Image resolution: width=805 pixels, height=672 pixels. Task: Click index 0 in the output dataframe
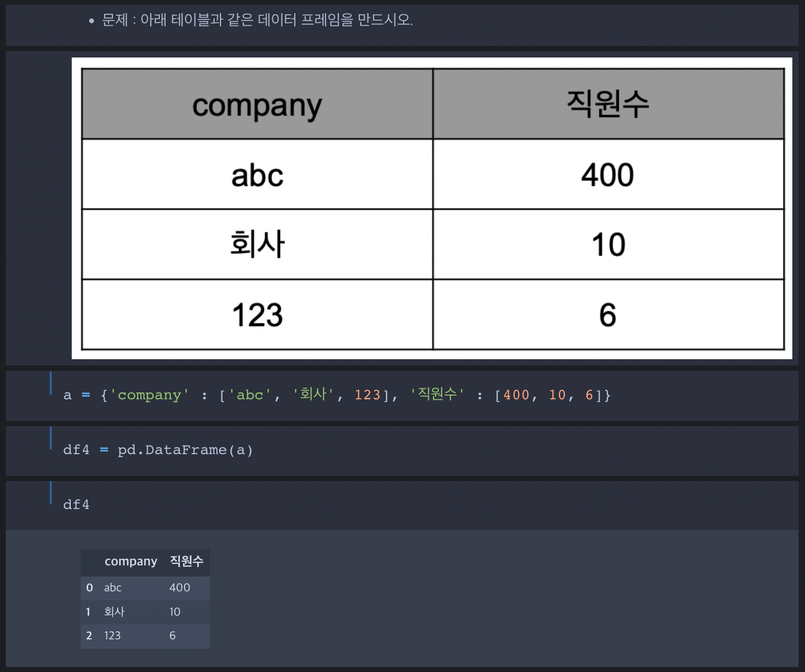[90, 588]
